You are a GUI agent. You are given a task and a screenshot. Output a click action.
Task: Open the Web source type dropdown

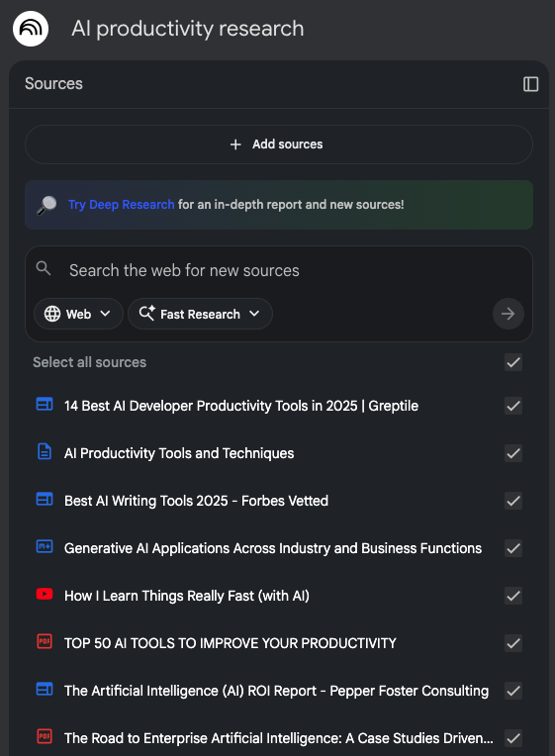78,314
